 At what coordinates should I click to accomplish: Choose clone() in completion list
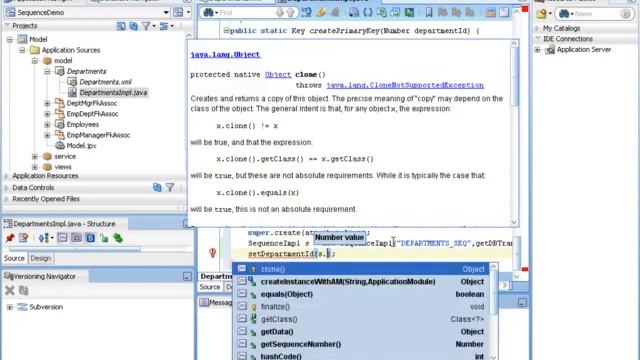pos(362,269)
